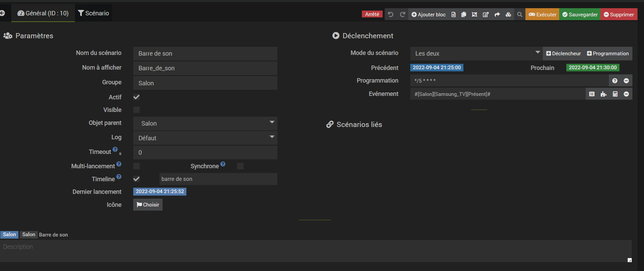Click the orange Exécuter button
Viewport: 644px width, 271px height.
tap(542, 14)
